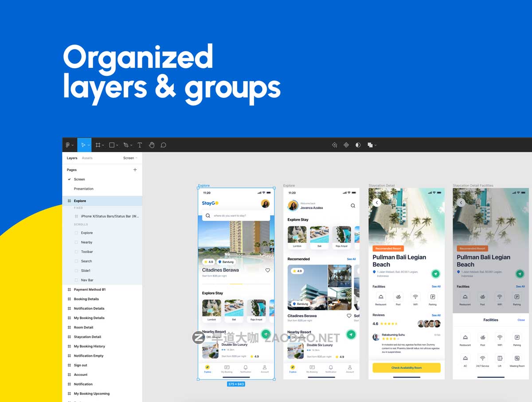Activate the Hand tool
Image resolution: width=532 pixels, height=402 pixels.
(x=152, y=145)
